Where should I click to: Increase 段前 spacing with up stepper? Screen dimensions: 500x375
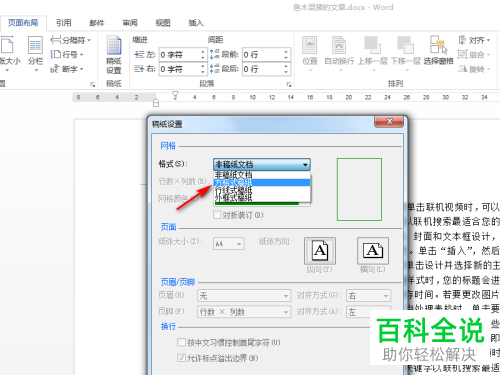(286, 51)
